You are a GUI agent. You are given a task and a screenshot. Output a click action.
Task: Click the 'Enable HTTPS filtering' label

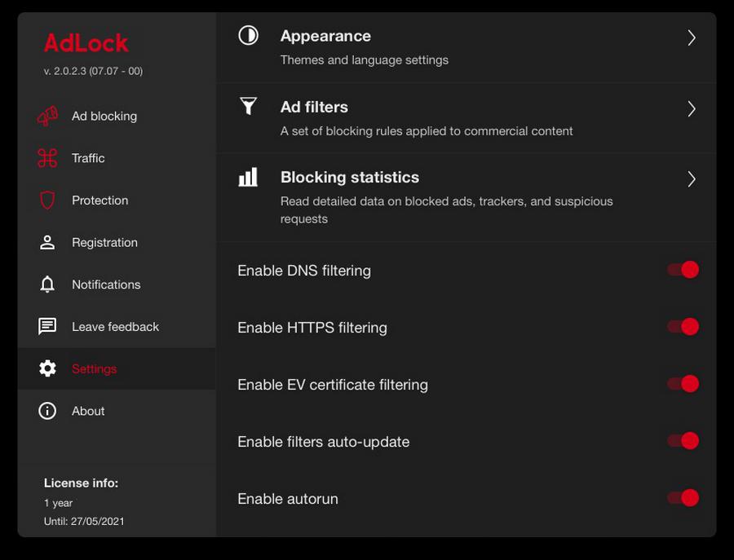point(312,328)
